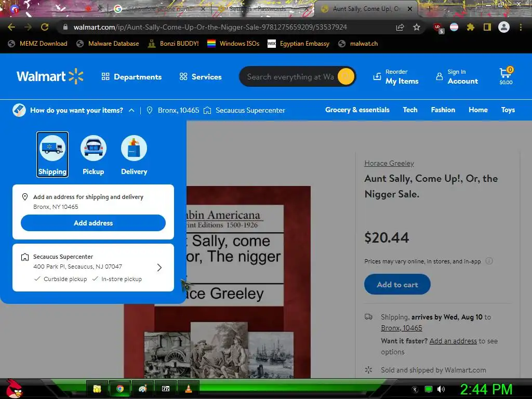This screenshot has width=532, height=399.
Task: Click the paint palette taskbar icon
Action: (142, 389)
